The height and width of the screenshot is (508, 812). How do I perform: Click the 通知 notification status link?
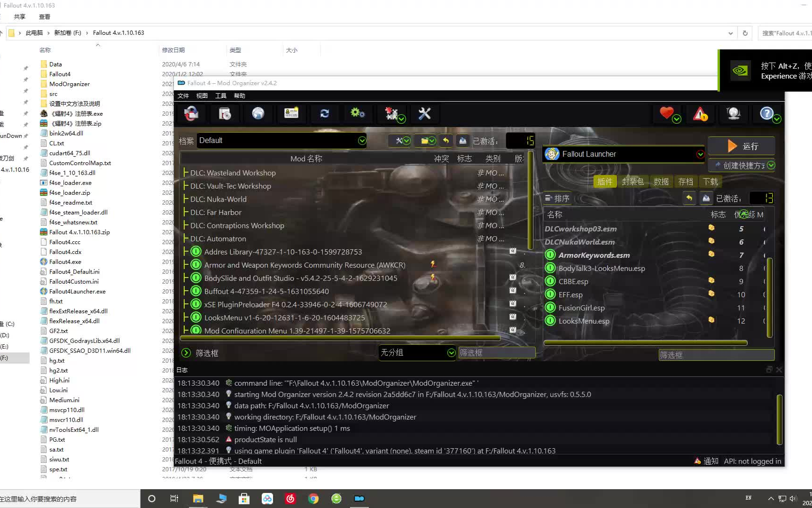(x=707, y=461)
